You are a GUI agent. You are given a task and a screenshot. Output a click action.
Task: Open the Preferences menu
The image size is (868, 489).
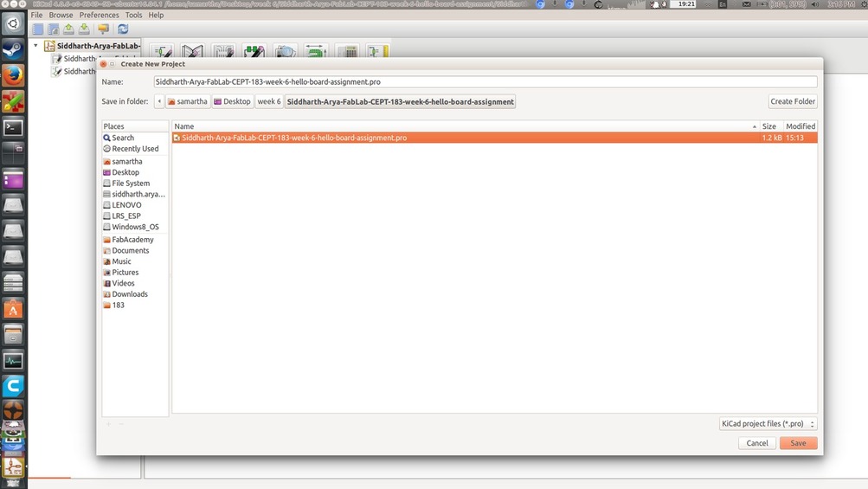coord(100,15)
